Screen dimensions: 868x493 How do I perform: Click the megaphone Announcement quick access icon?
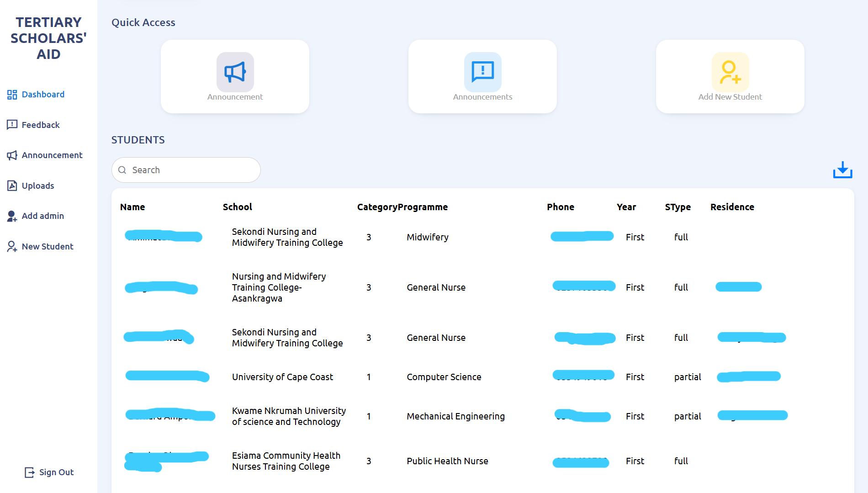pos(235,72)
